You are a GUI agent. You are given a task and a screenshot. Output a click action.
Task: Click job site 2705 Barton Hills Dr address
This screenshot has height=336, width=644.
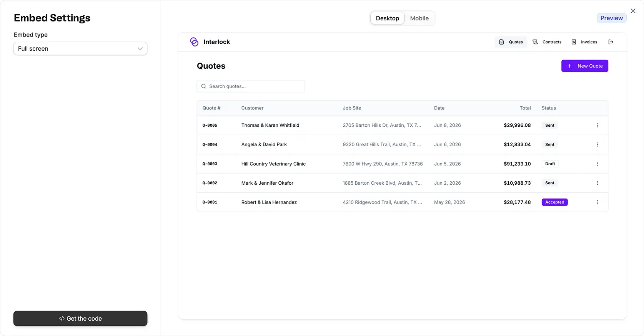pos(382,125)
